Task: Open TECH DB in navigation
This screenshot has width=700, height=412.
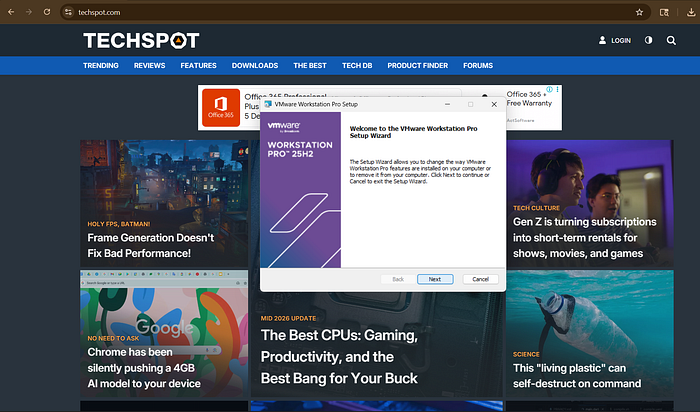Action: [x=357, y=65]
